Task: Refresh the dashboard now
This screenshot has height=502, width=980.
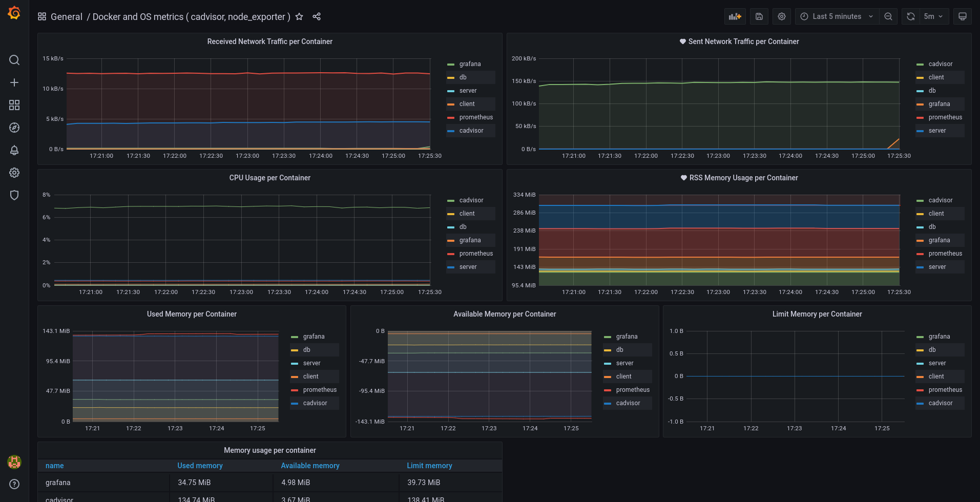Action: [x=910, y=16]
